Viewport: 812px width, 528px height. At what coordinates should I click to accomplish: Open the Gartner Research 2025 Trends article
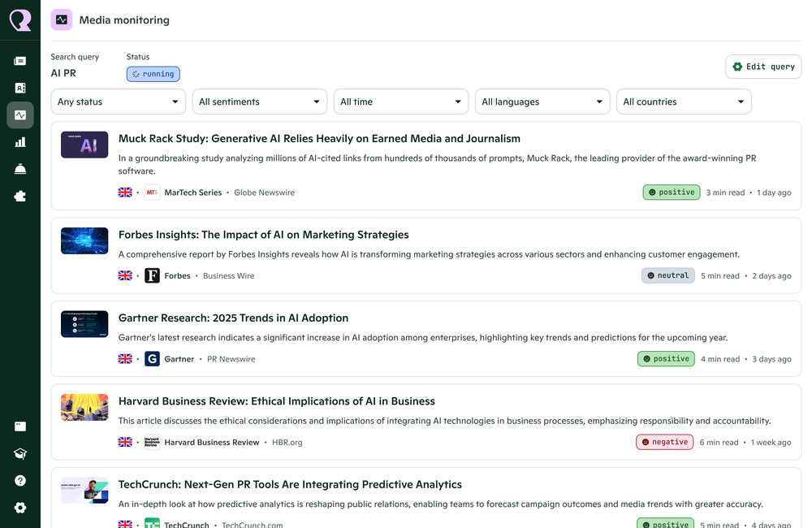233,318
